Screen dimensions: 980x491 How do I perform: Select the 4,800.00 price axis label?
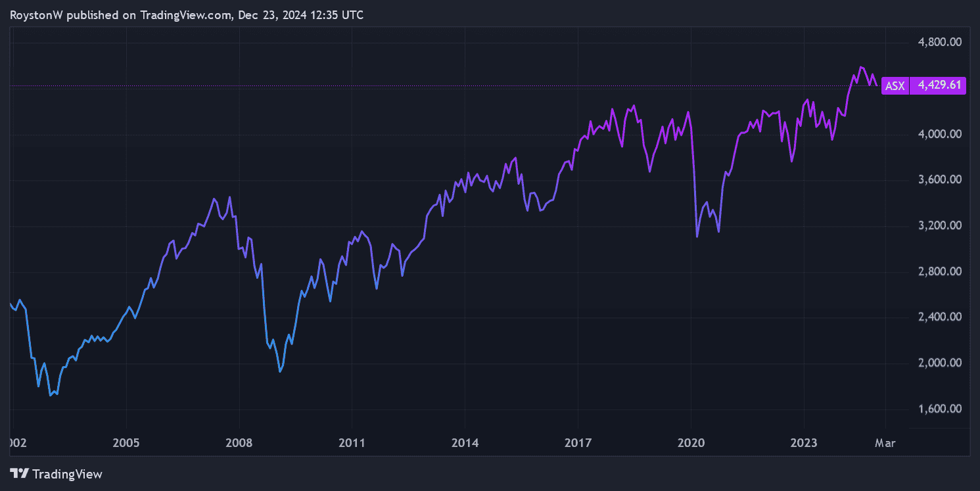tap(939, 42)
